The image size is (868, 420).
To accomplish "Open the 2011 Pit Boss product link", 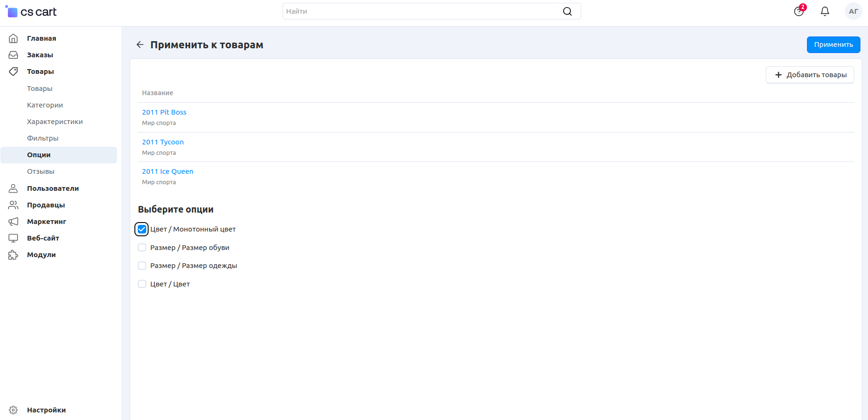I will click(164, 112).
